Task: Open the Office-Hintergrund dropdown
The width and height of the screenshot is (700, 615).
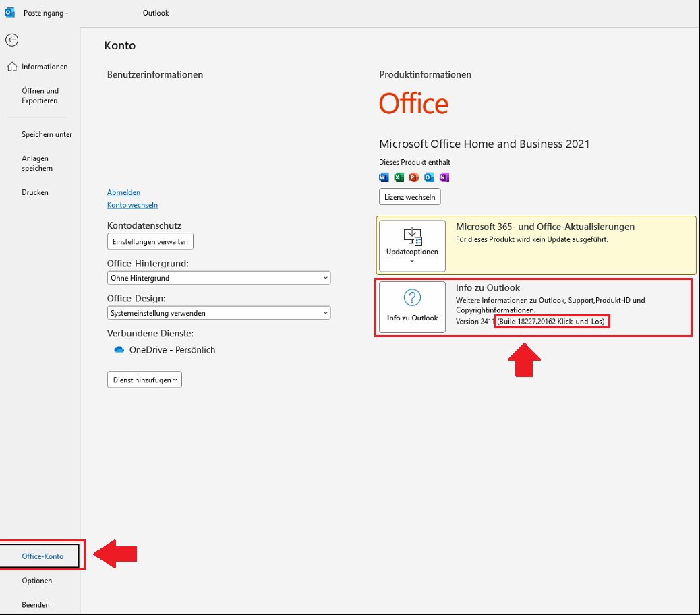Action: pos(218,278)
